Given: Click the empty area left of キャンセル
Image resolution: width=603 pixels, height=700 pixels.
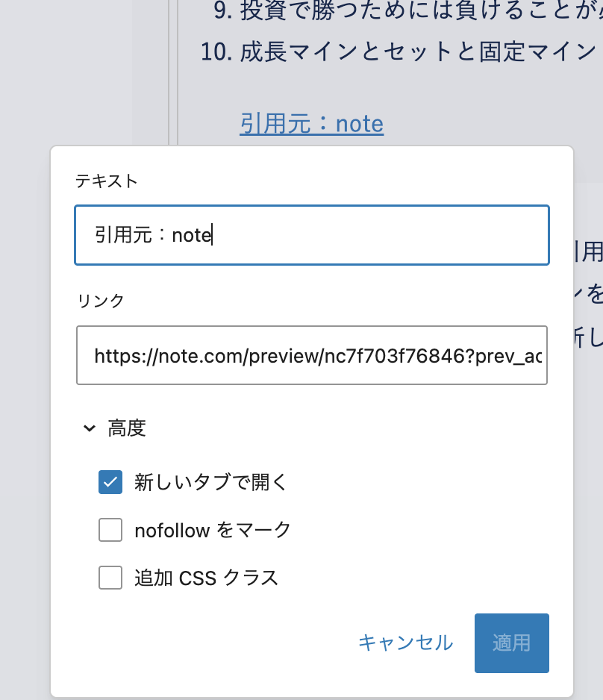Looking at the screenshot, I should (x=209, y=643).
